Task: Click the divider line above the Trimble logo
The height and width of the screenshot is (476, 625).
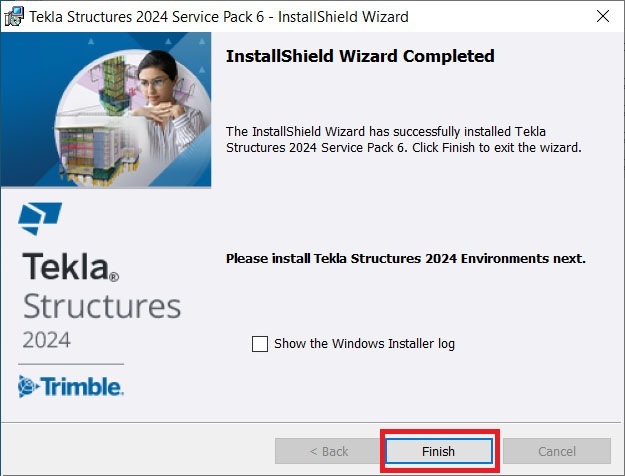Action: (x=72, y=363)
